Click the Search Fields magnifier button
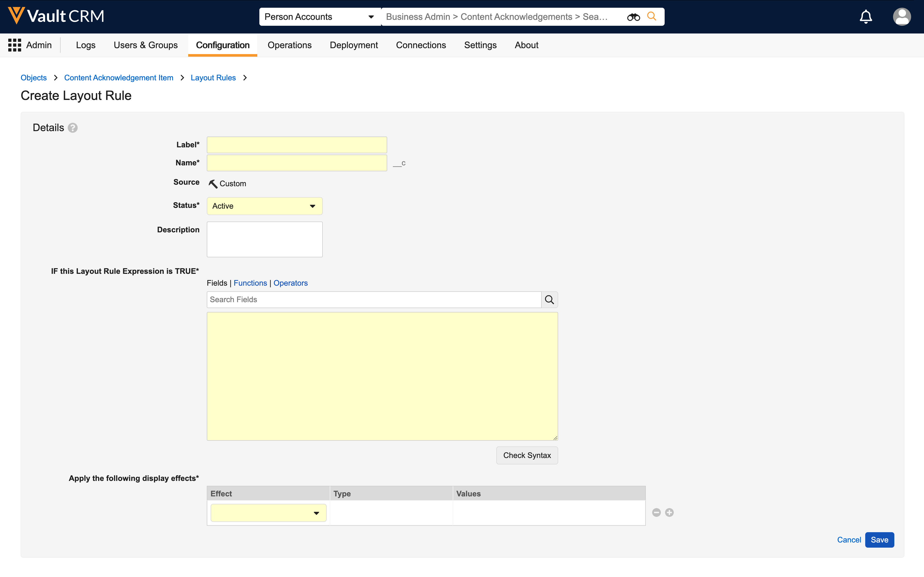This screenshot has width=924, height=577. 549,300
